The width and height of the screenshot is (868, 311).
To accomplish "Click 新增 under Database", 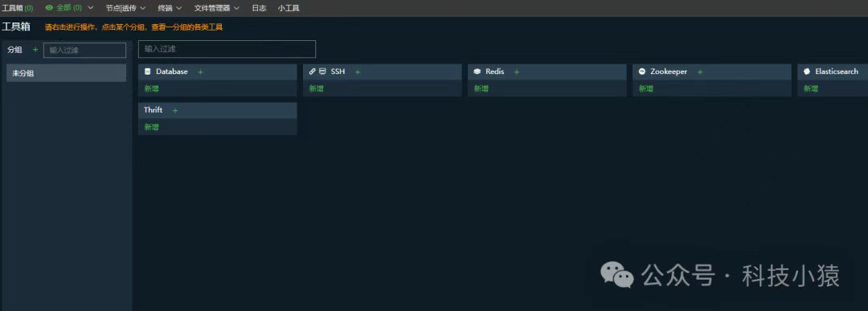I will click(x=151, y=88).
